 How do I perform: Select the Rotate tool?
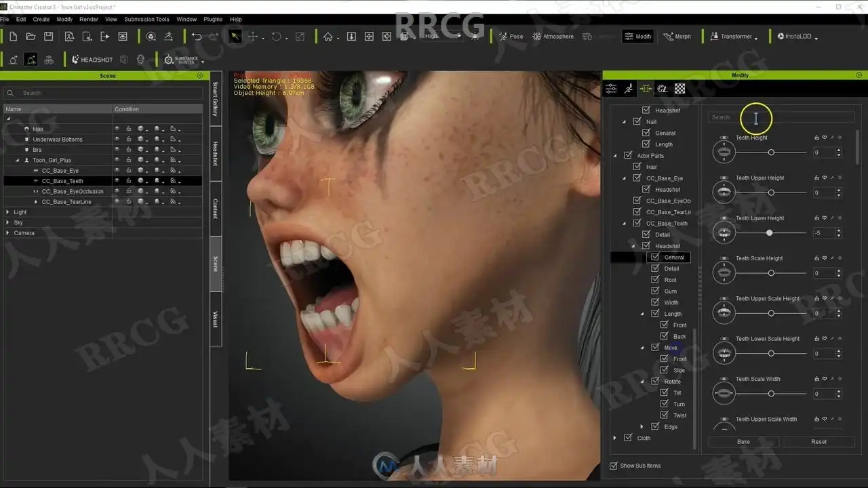(276, 37)
